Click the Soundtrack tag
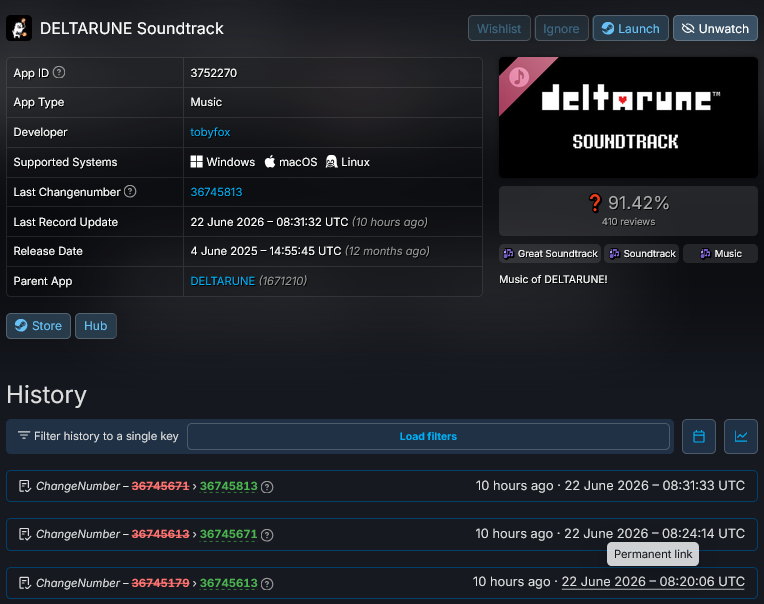The image size is (764, 604). click(x=642, y=253)
